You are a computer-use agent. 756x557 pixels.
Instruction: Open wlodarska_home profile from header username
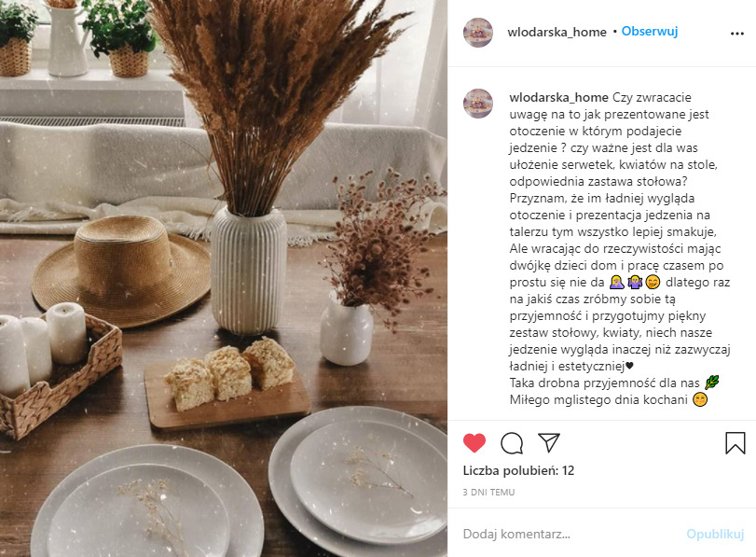point(557,32)
